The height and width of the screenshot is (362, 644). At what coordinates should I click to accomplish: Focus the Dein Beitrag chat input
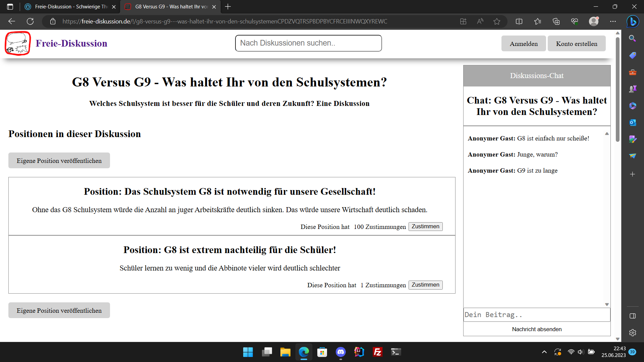click(537, 315)
